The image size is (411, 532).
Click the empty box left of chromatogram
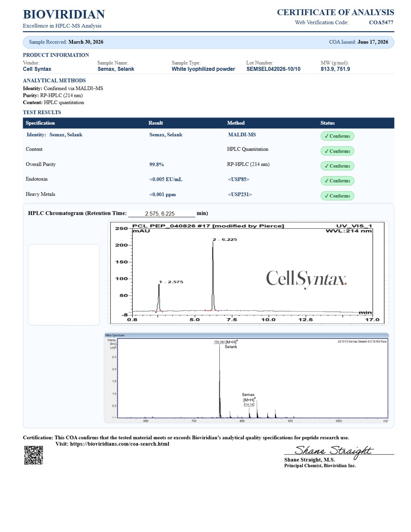coord(64,285)
